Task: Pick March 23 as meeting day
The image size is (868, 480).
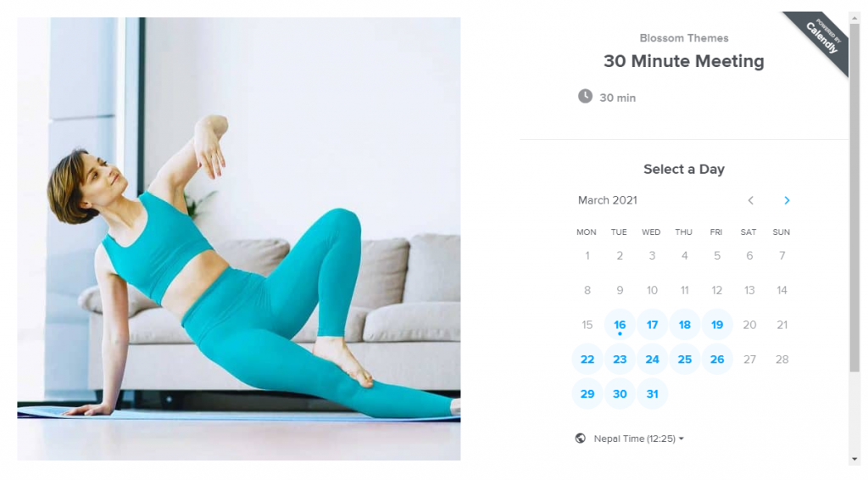Action: pos(620,360)
